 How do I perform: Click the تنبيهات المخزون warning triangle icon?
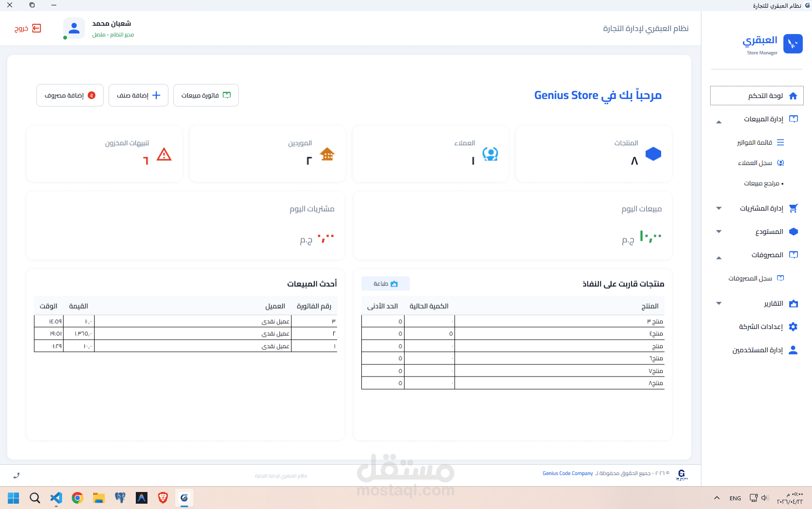point(164,154)
